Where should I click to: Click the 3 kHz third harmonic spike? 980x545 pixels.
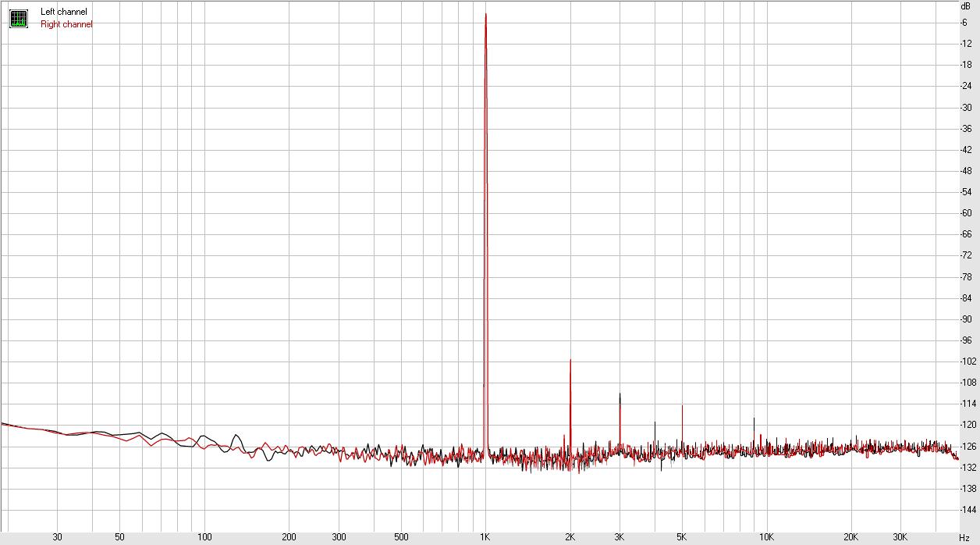tap(620, 422)
